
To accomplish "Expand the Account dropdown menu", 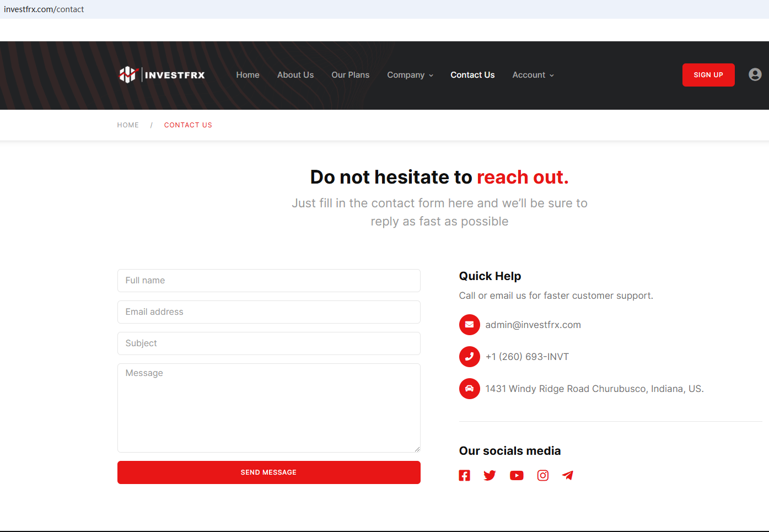I will 533,75.
